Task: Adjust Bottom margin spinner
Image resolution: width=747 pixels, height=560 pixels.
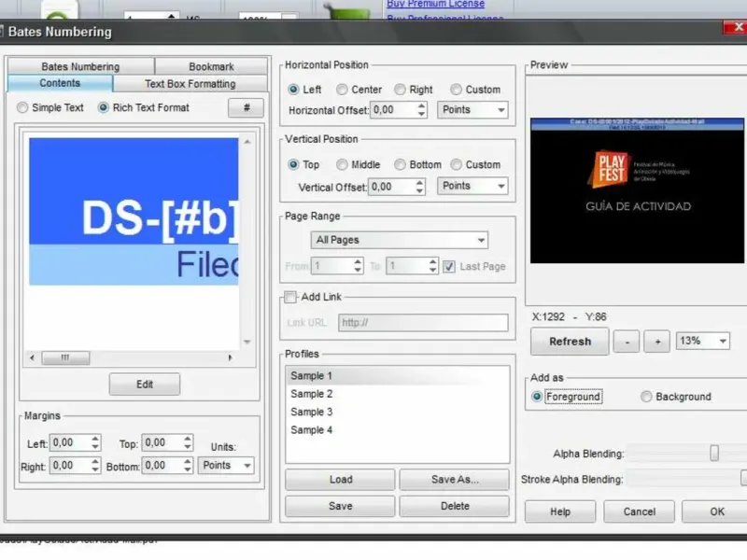Action: (x=188, y=465)
